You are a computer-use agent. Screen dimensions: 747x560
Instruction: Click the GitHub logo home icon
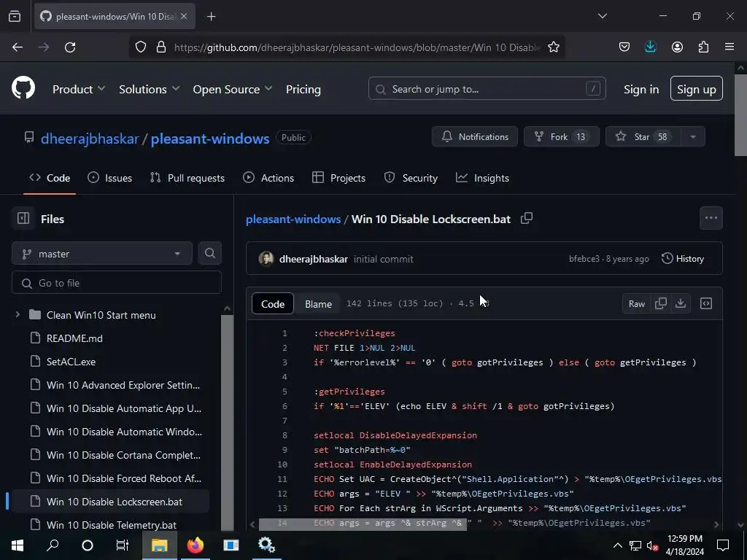tap(23, 88)
